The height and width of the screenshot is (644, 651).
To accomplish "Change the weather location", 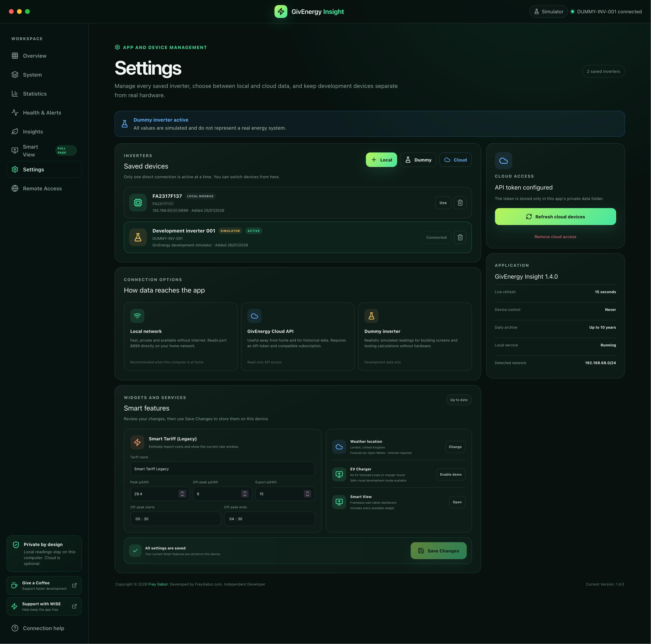I will [x=455, y=447].
